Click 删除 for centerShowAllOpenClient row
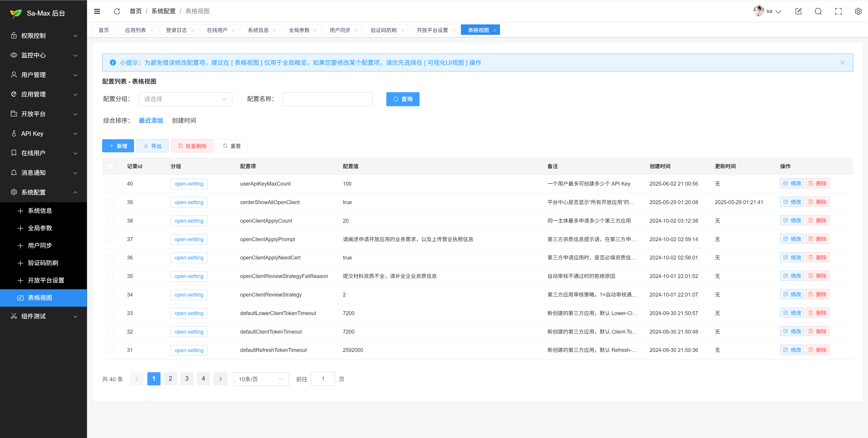The height and width of the screenshot is (438, 868). coord(817,202)
